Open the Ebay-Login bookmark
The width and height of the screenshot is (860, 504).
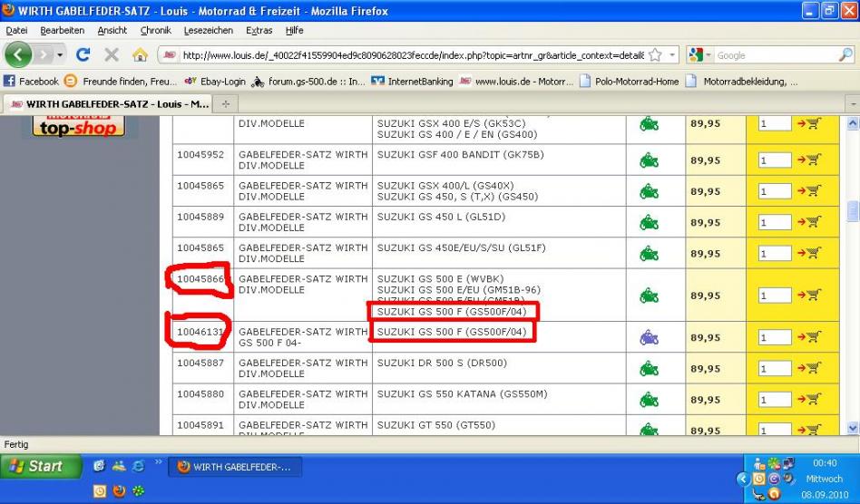click(x=215, y=81)
